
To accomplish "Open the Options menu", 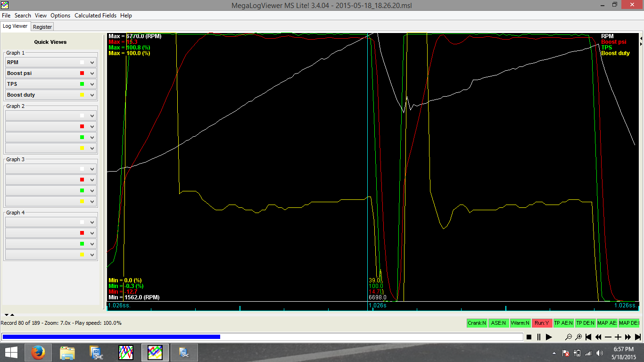I will pyautogui.click(x=60, y=16).
